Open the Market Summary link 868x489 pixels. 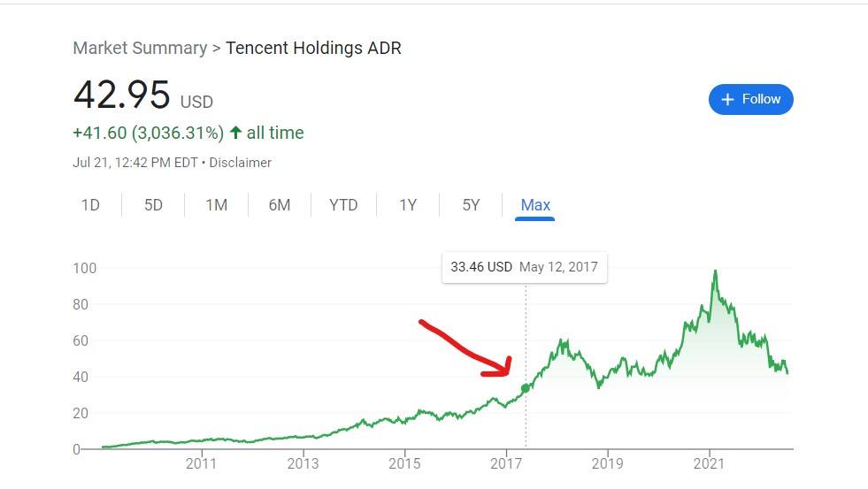pos(140,48)
